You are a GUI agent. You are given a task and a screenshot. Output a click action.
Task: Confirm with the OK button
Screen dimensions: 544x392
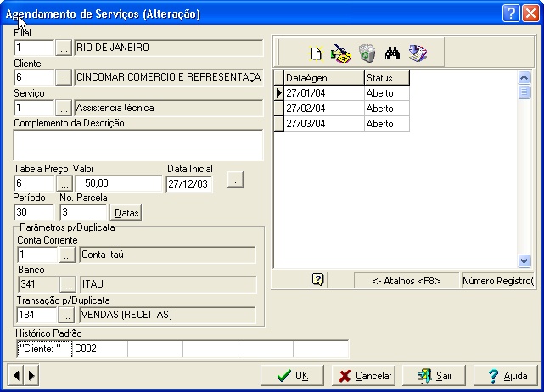click(x=293, y=375)
